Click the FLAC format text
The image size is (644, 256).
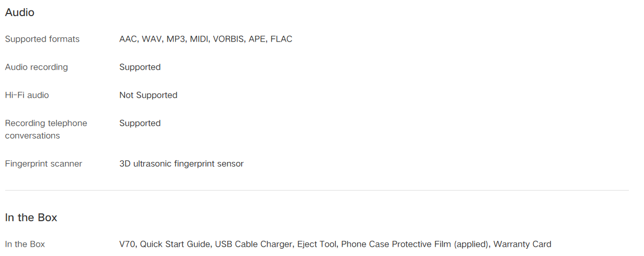[x=281, y=39]
